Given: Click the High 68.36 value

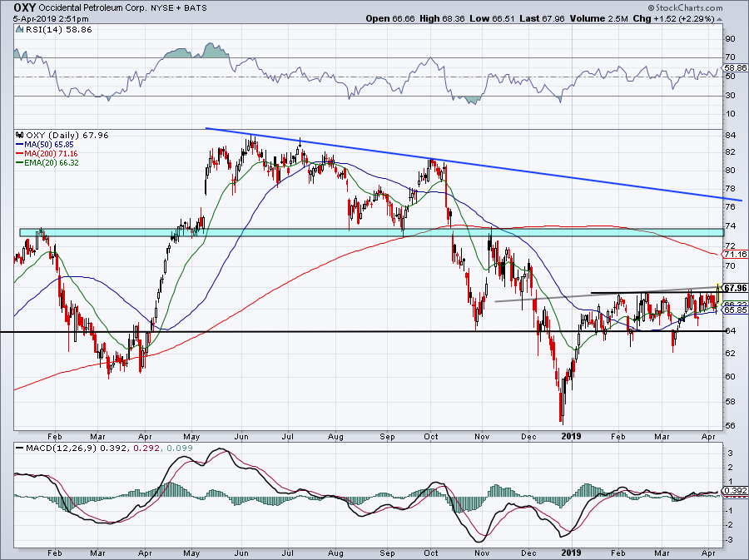Looking at the screenshot, I should pos(442,18).
